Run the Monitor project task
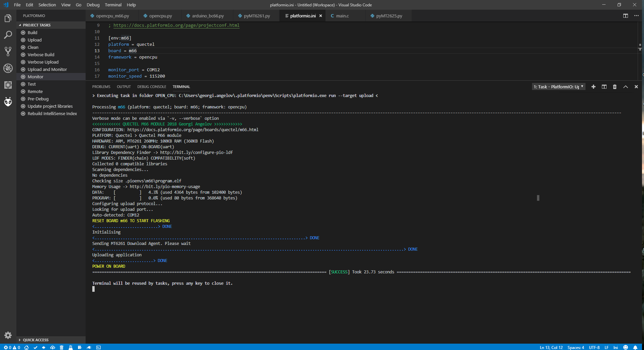Viewport: 644px width, 350px height. point(51,77)
